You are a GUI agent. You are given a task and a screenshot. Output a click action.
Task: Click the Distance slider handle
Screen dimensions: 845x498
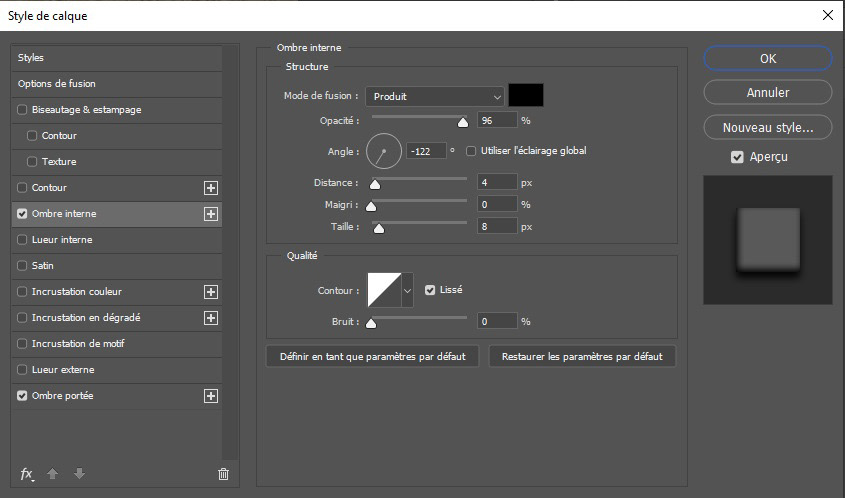[x=375, y=184]
